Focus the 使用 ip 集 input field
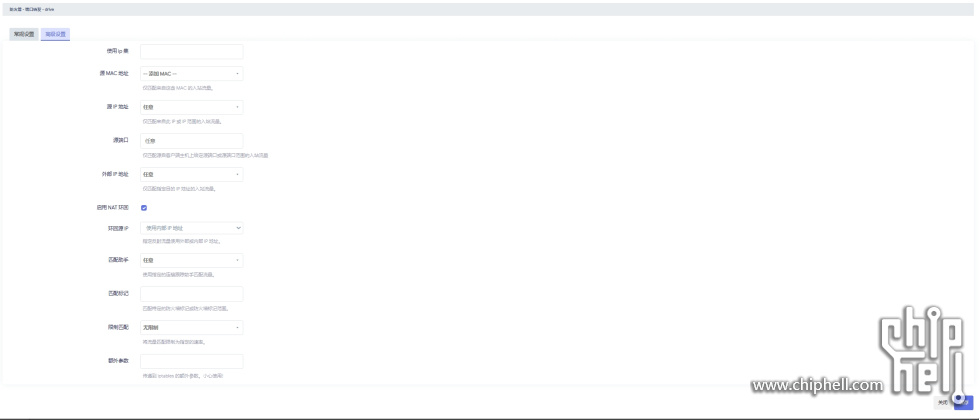 (192, 52)
